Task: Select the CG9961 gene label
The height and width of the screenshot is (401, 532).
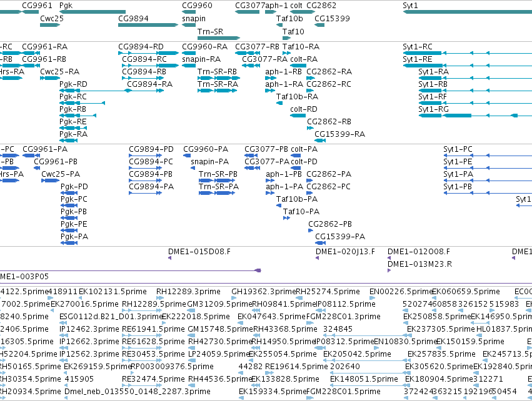Action: pyautogui.click(x=38, y=6)
